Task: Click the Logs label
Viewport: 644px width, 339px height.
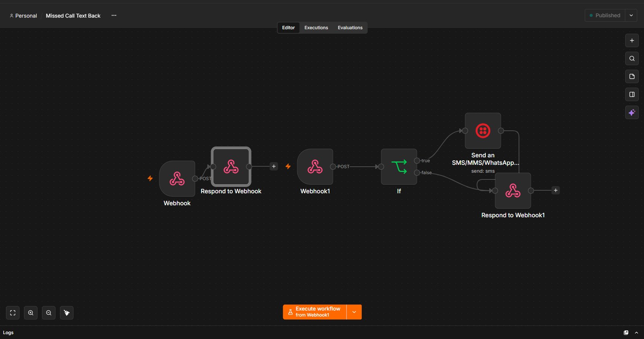Action: tap(8, 333)
